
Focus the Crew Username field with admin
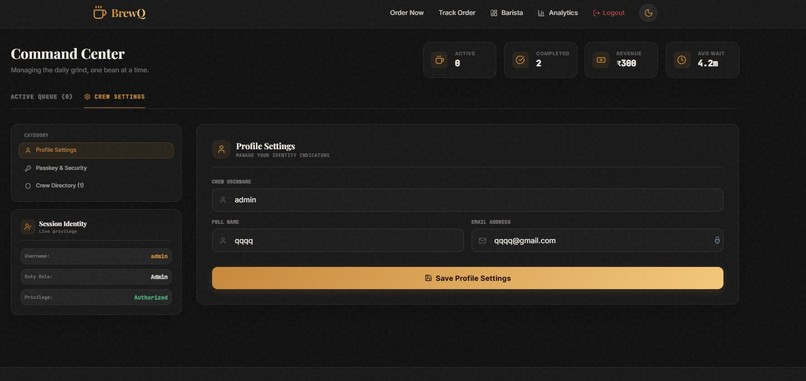coord(467,200)
